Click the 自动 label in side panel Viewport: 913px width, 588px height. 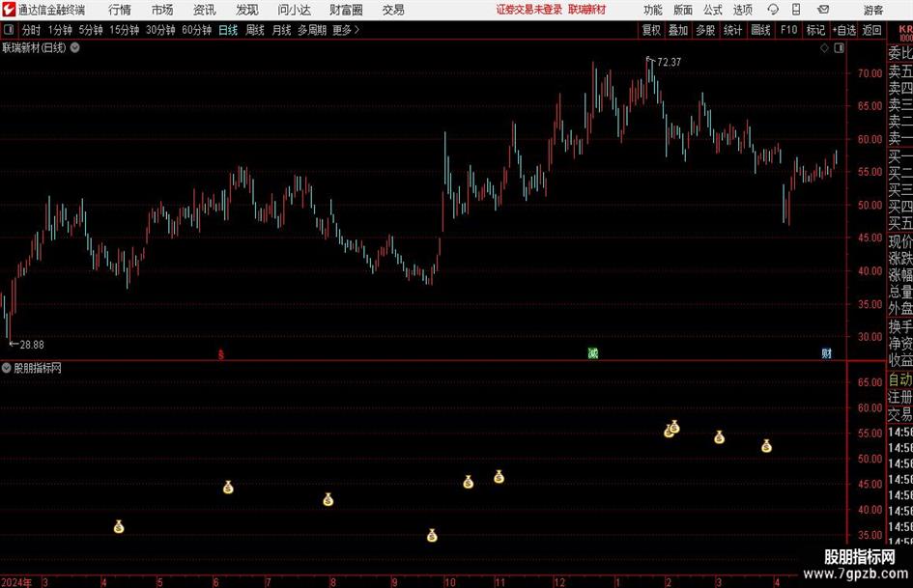(x=900, y=379)
